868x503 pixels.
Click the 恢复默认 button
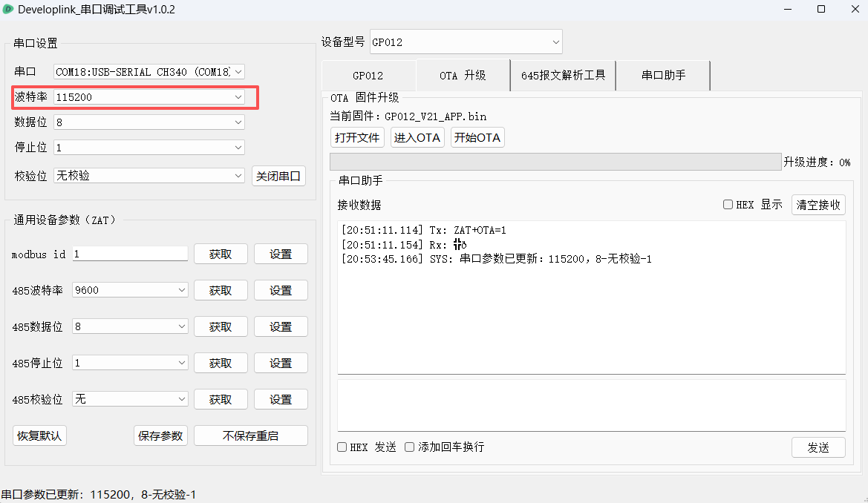39,435
